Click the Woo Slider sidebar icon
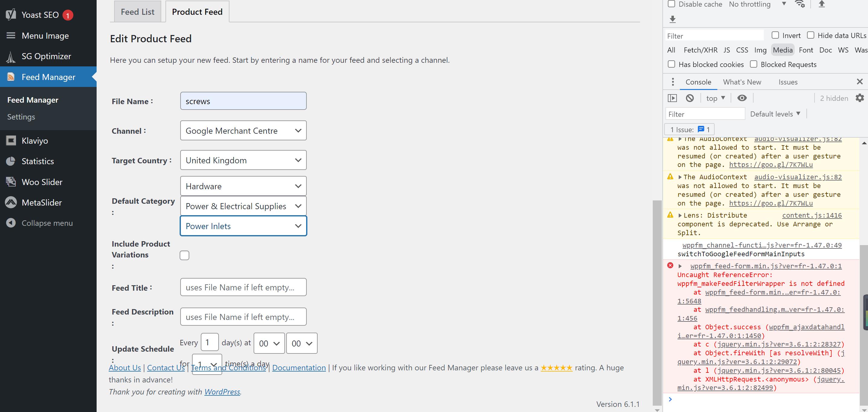Viewport: 868px width, 412px height. click(x=11, y=182)
